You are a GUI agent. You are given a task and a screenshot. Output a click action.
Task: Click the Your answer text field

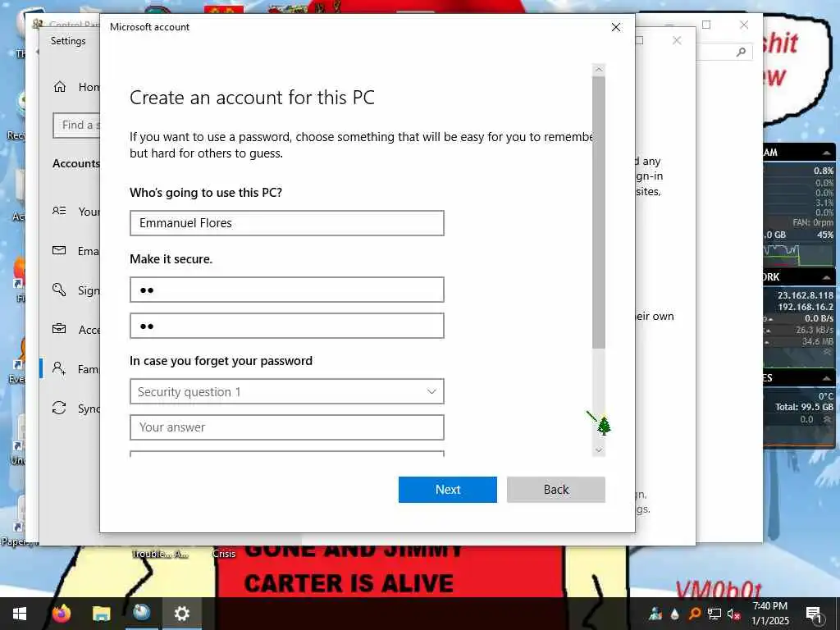pyautogui.click(x=286, y=427)
